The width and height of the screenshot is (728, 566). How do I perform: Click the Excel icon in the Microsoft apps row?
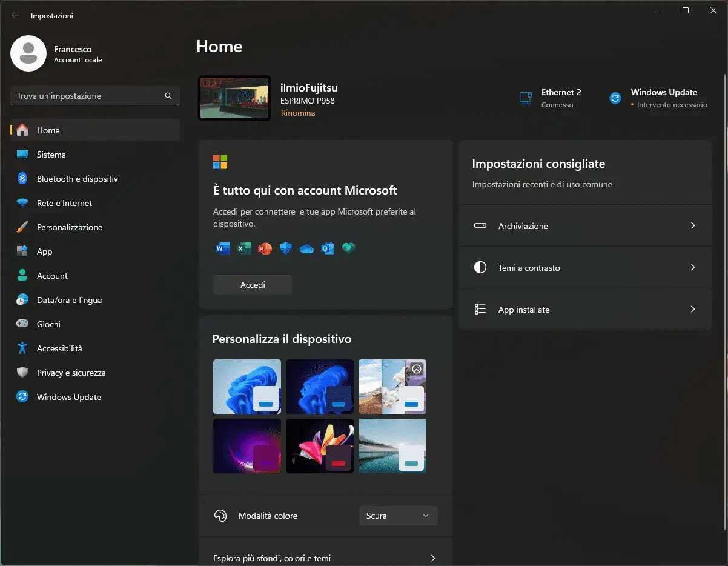(x=243, y=248)
